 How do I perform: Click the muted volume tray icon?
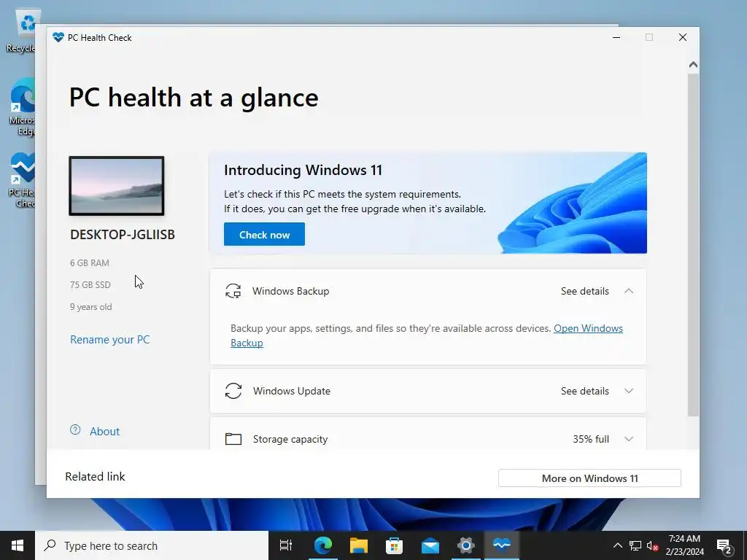653,545
